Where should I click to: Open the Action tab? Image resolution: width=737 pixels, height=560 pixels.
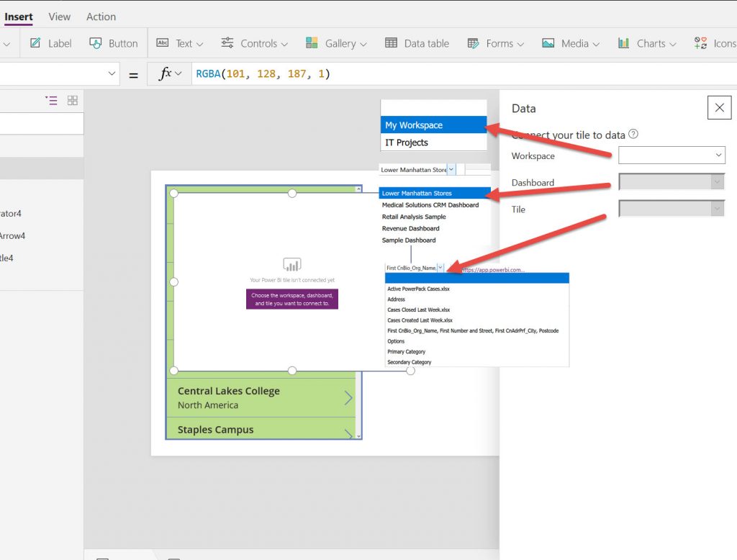(101, 17)
